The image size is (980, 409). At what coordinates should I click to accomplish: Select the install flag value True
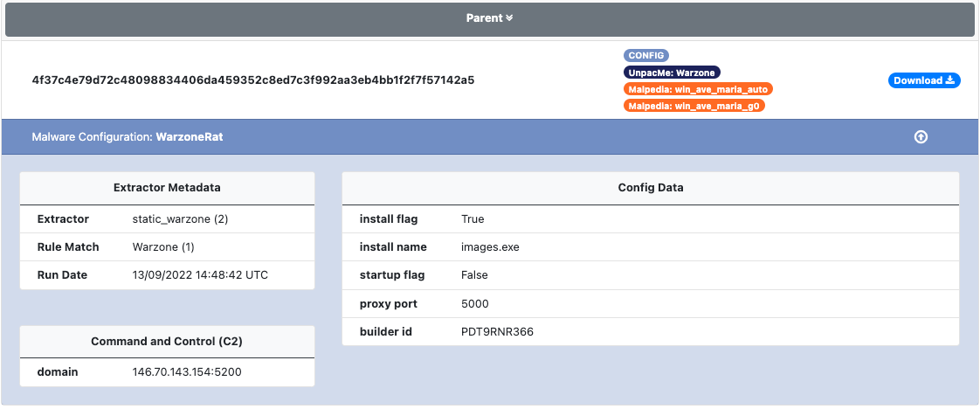coord(473,218)
